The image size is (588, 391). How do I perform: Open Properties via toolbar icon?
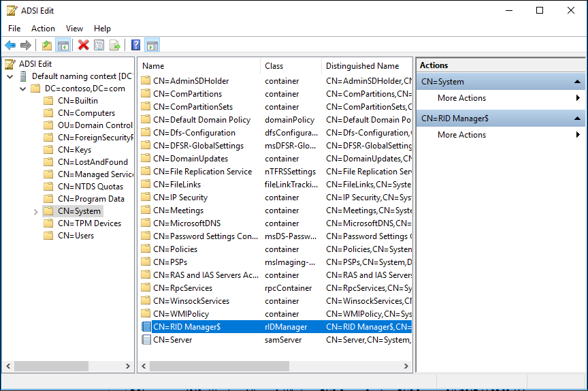point(99,46)
